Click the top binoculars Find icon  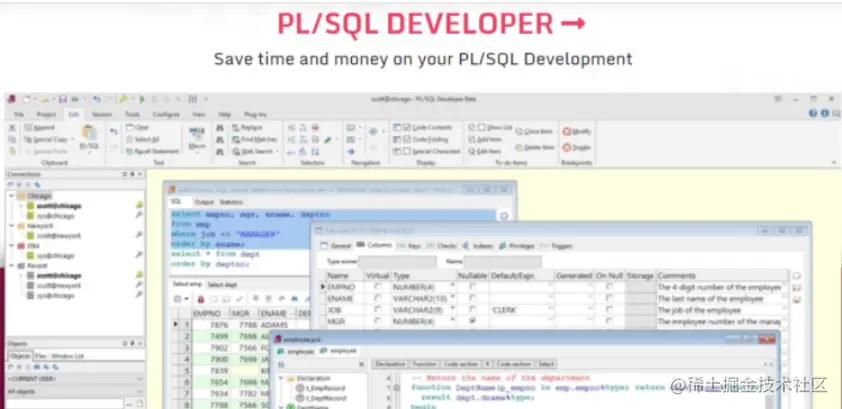220,128
